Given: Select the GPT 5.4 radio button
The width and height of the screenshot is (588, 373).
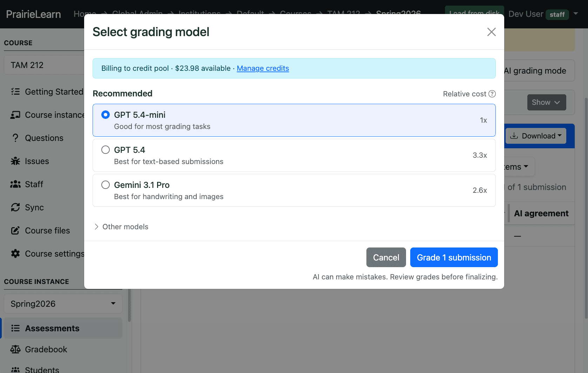Looking at the screenshot, I should (x=106, y=150).
